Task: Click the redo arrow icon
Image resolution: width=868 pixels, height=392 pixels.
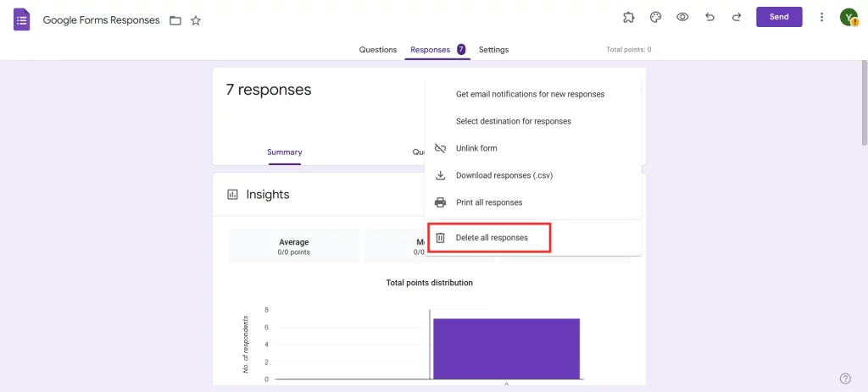Action: point(737,17)
